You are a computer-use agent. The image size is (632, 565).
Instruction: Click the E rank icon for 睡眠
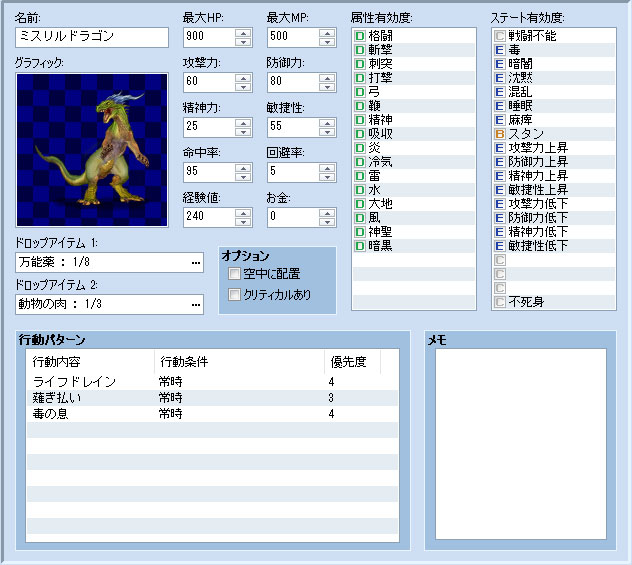[x=500, y=105]
